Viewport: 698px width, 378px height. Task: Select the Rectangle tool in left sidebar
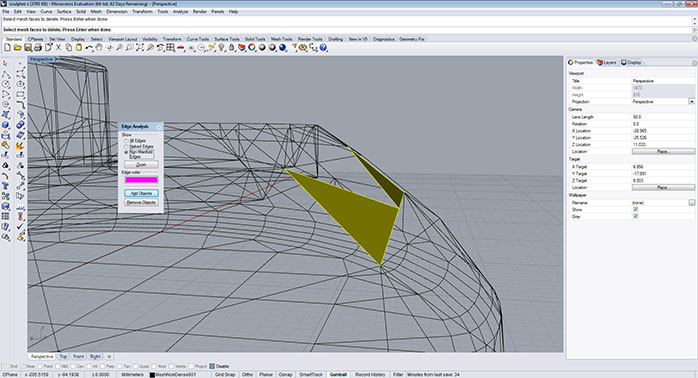pos(20,94)
